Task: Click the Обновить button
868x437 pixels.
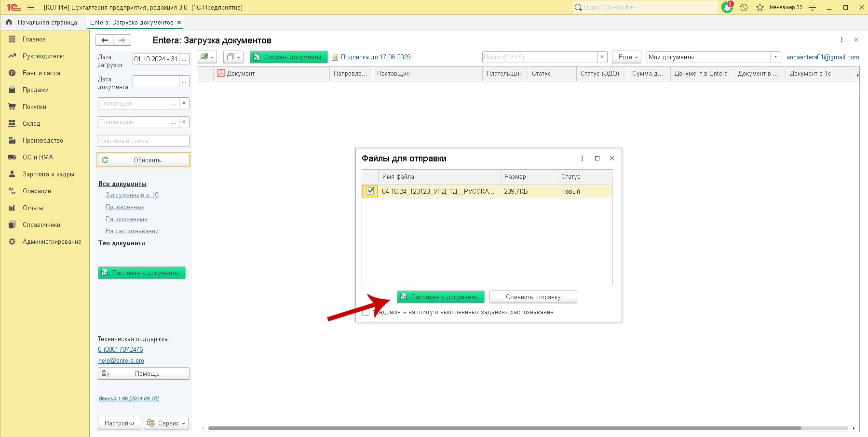Action: pyautogui.click(x=144, y=160)
